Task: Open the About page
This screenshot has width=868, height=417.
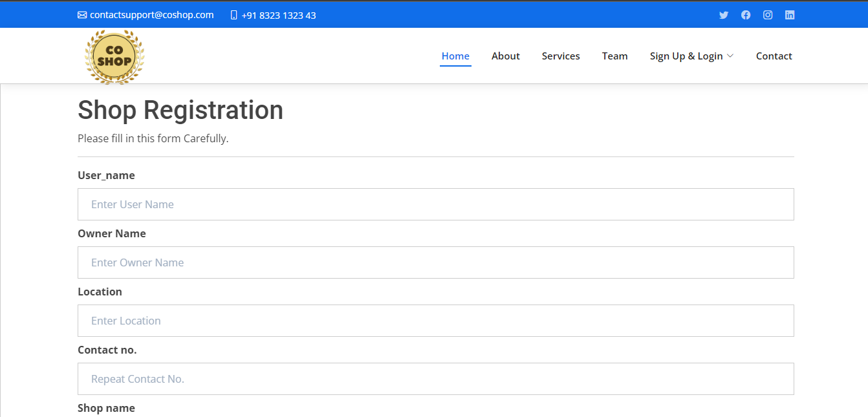Action: (x=506, y=56)
